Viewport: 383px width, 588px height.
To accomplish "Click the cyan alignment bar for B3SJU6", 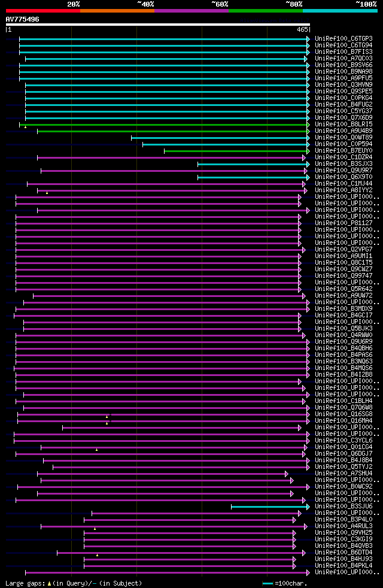I will coord(270,507).
